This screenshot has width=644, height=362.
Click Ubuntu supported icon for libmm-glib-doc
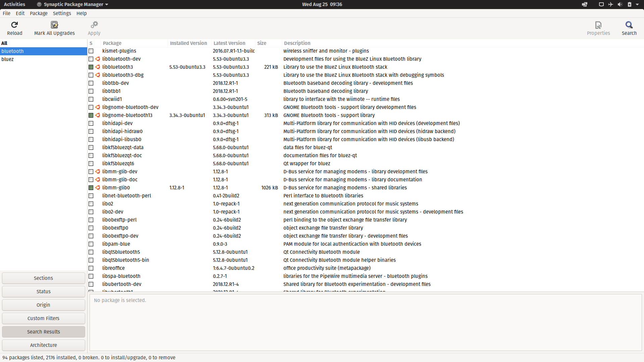[98, 180]
